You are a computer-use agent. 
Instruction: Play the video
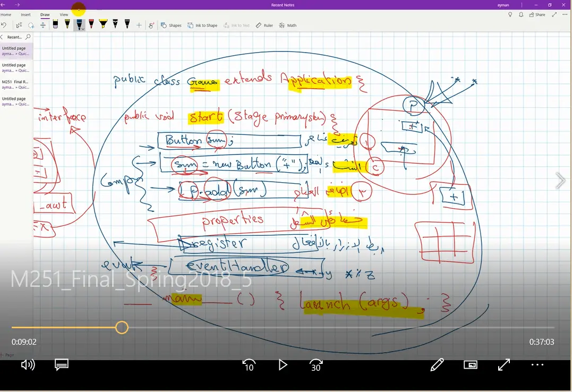coord(283,365)
